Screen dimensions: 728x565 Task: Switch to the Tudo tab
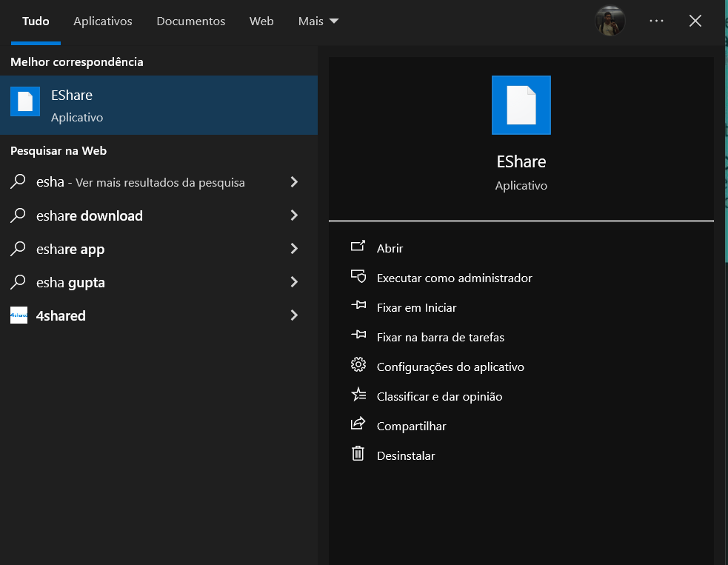(36, 21)
